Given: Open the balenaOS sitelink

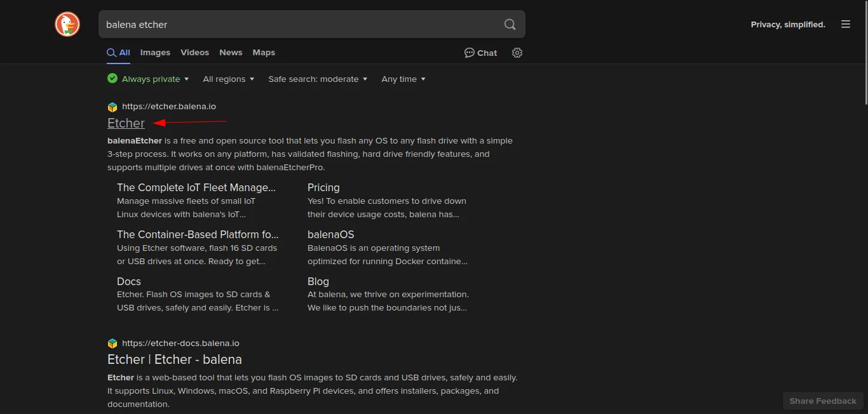Looking at the screenshot, I should point(330,234).
